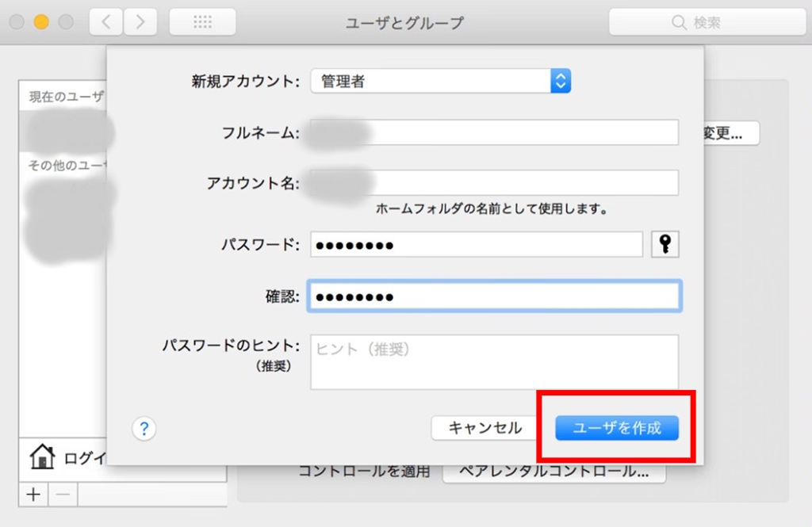
Task: Open ペアレンタルコントロール settings
Action: (555, 471)
